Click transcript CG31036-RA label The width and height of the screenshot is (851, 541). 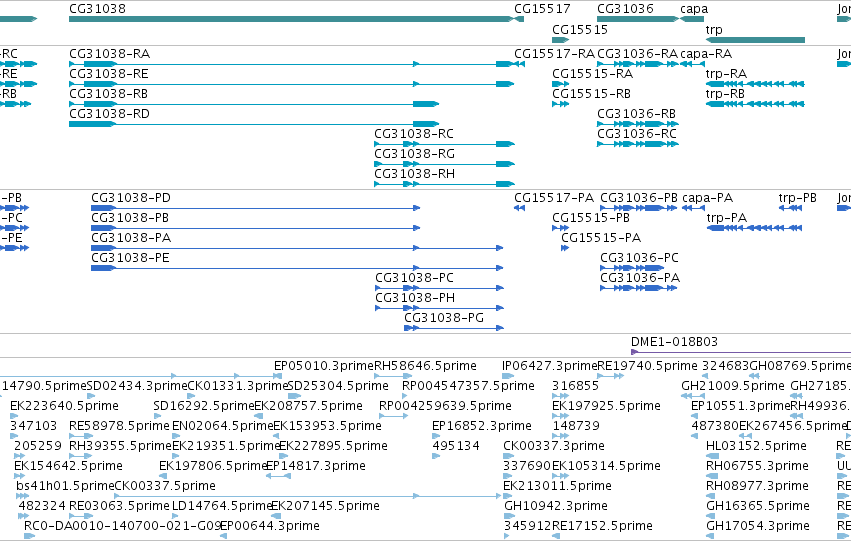pos(638,54)
